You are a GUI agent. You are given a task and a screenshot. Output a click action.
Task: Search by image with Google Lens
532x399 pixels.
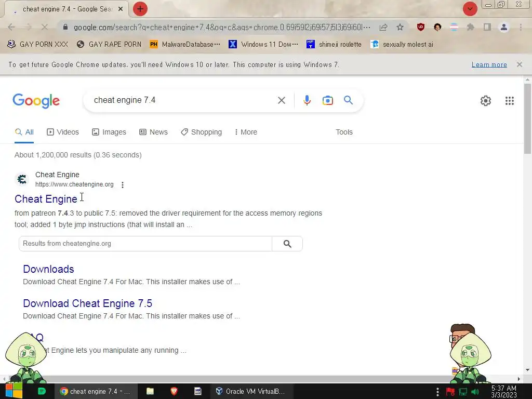click(327, 100)
